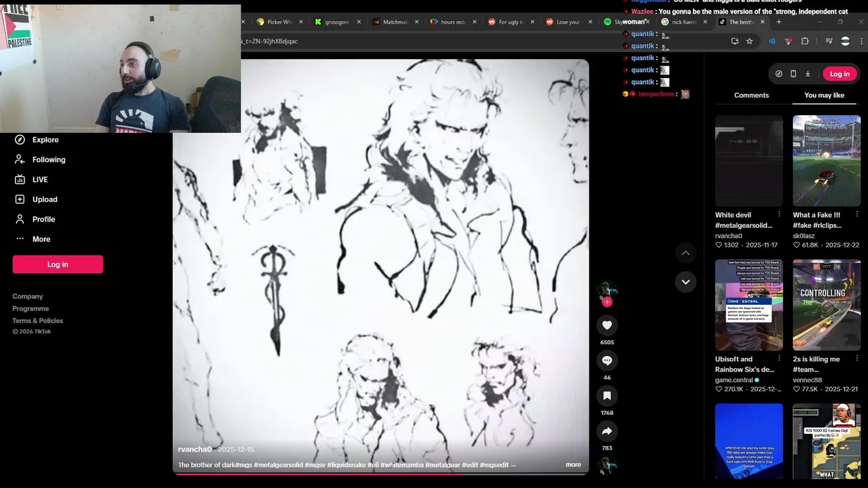Open the browser extensions puzzle icon
This screenshot has height=488, width=868.
[805, 41]
